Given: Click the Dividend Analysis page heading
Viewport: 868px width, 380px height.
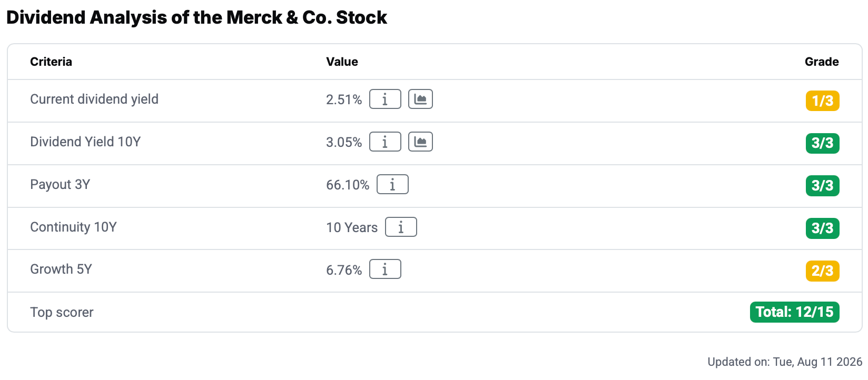Looking at the screenshot, I should pos(196,17).
